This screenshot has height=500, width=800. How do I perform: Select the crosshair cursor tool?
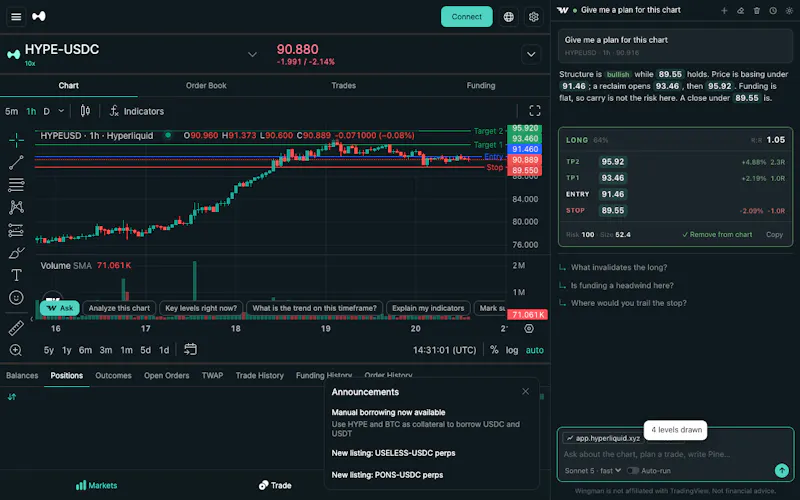[16, 140]
